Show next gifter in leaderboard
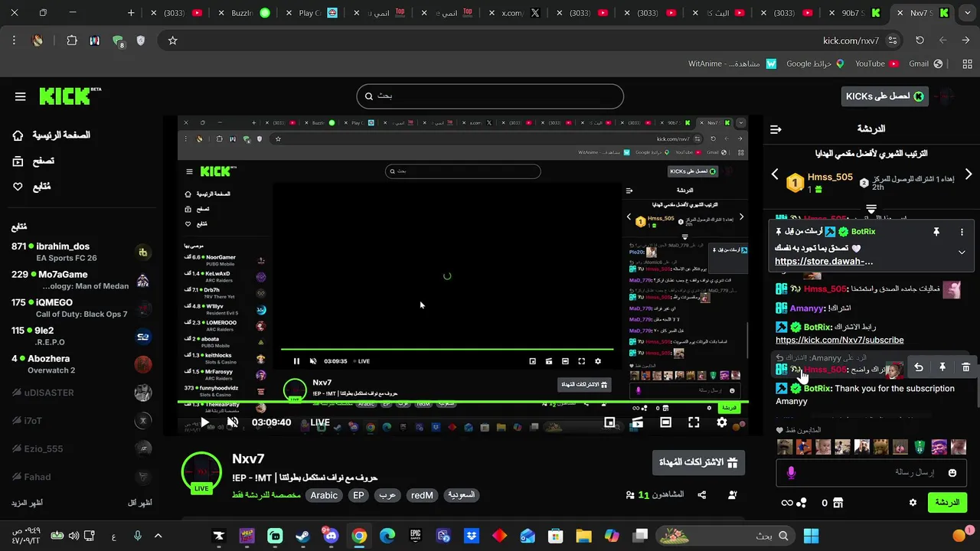980x551 pixels. point(969,174)
